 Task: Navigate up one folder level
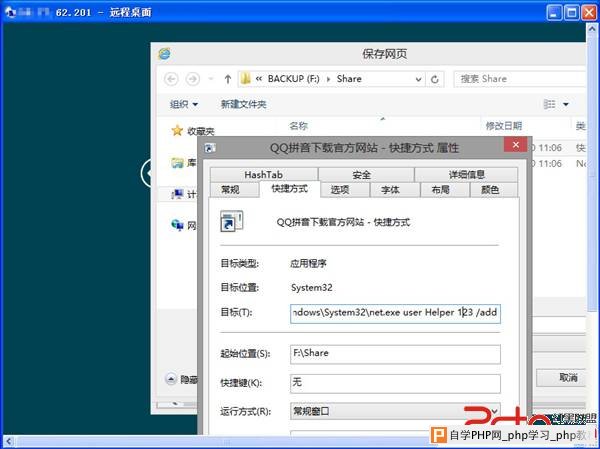[228, 79]
